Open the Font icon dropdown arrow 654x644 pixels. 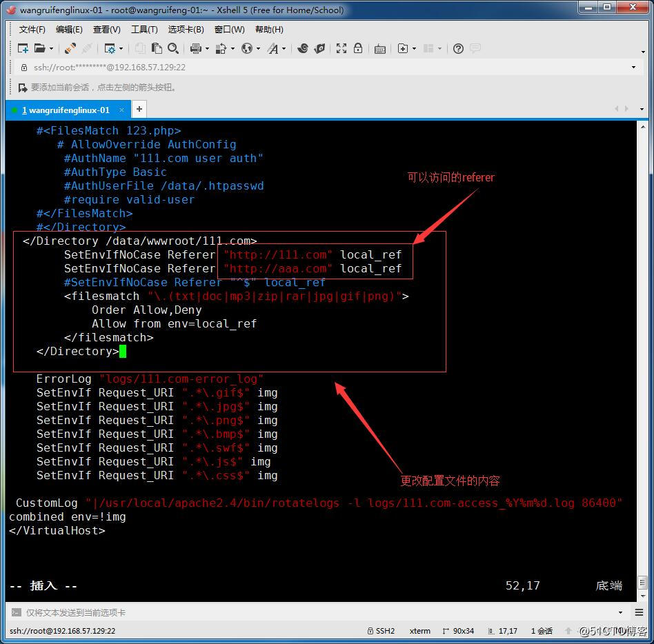284,49
